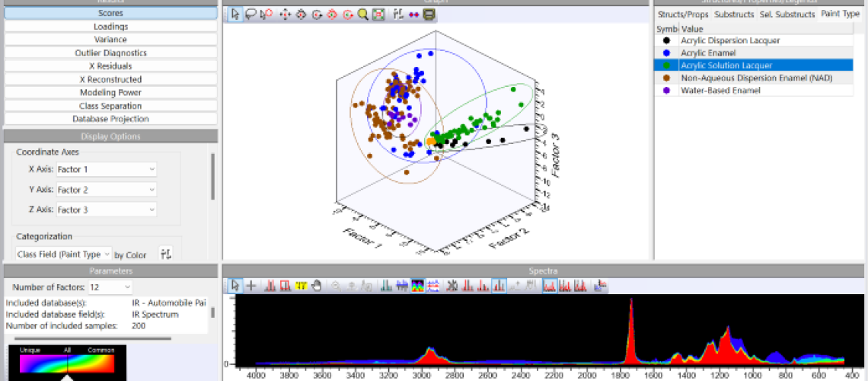The width and height of the screenshot is (868, 381).
Task: Click the fit-to-window icon with green corners
Action: coord(378,15)
